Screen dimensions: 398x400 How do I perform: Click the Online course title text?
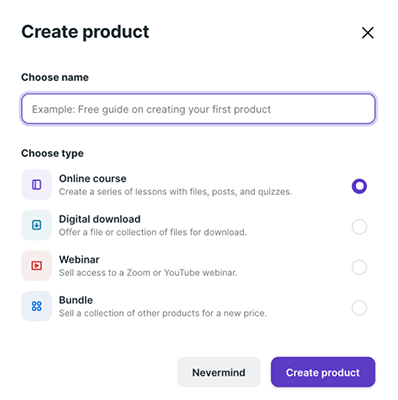point(93,179)
